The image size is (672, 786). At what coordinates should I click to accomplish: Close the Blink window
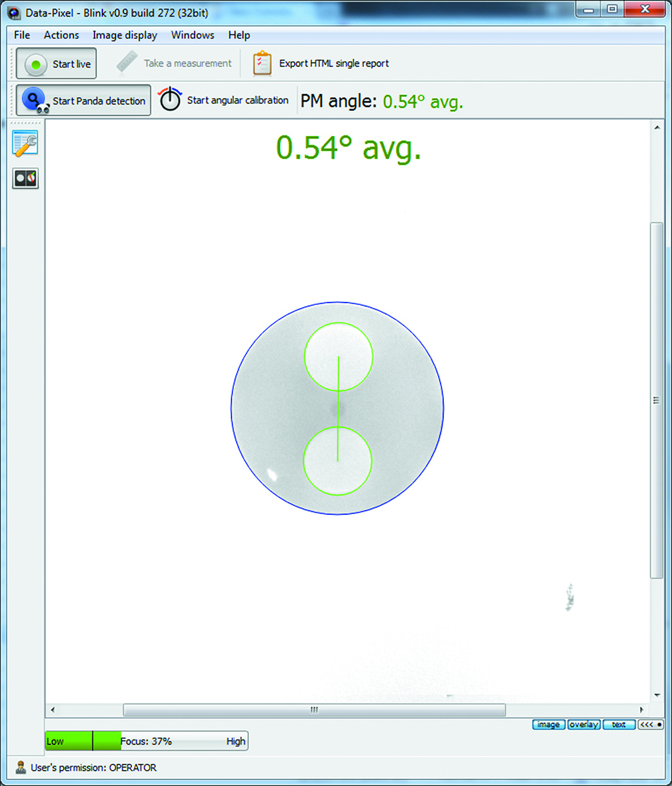tap(645, 10)
